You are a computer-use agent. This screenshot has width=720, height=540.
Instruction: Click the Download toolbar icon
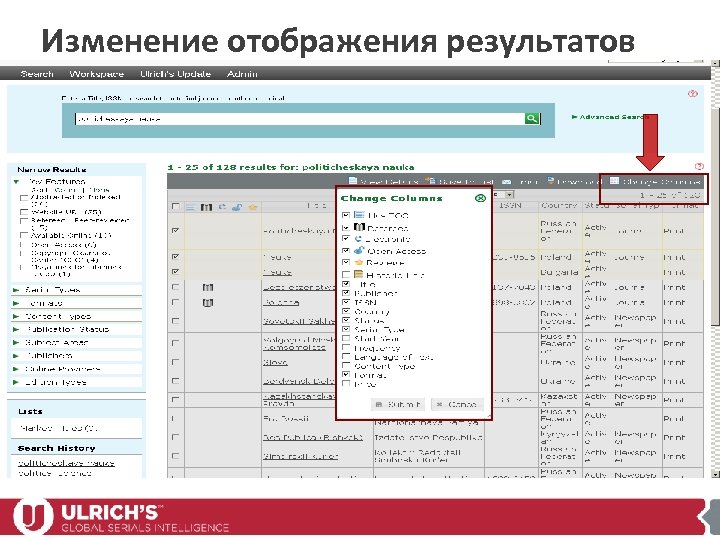coord(551,181)
